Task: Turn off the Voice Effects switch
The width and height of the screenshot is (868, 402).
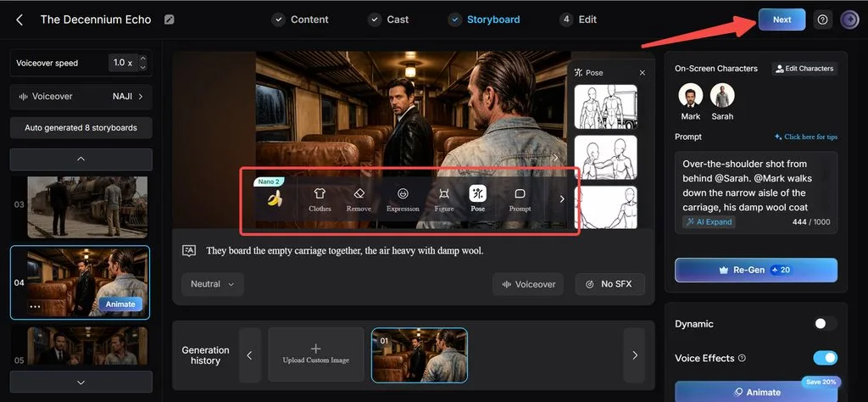Action: pyautogui.click(x=825, y=358)
